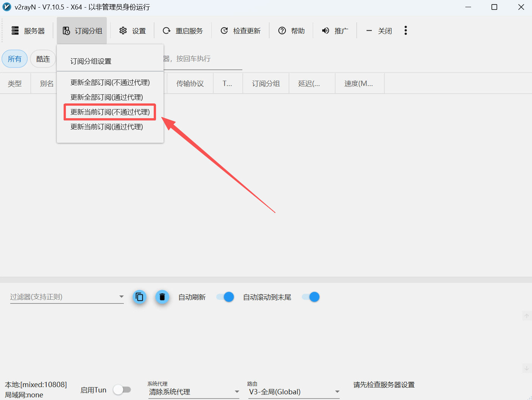
Task: Choose 更新全部订阅(不通过代理)
Action: pos(110,83)
